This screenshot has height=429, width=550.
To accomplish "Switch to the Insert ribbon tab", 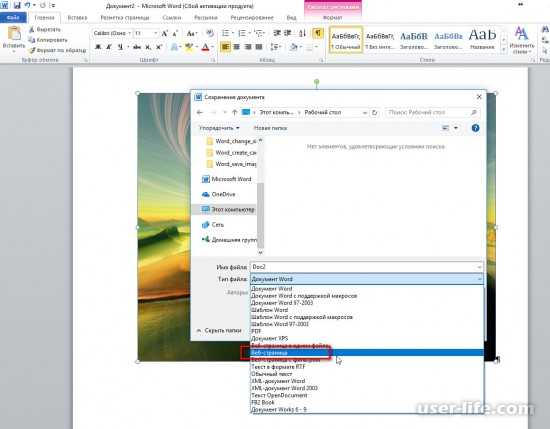I will point(77,18).
